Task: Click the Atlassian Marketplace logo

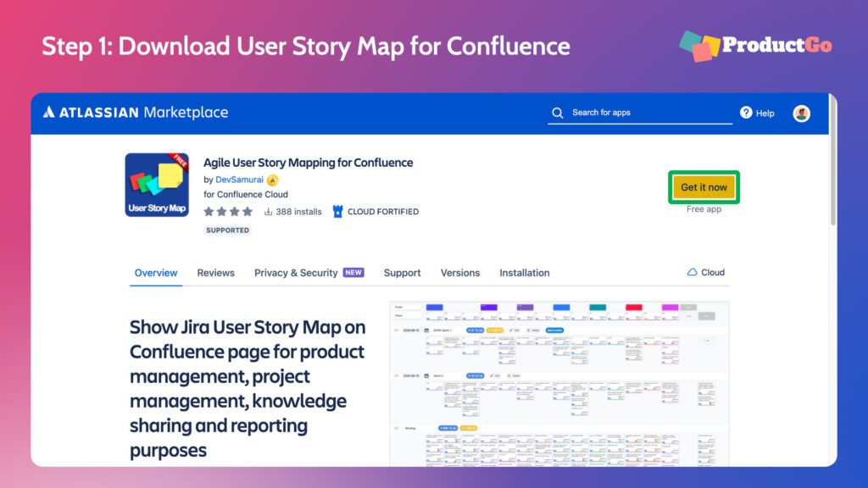Action: click(x=136, y=112)
